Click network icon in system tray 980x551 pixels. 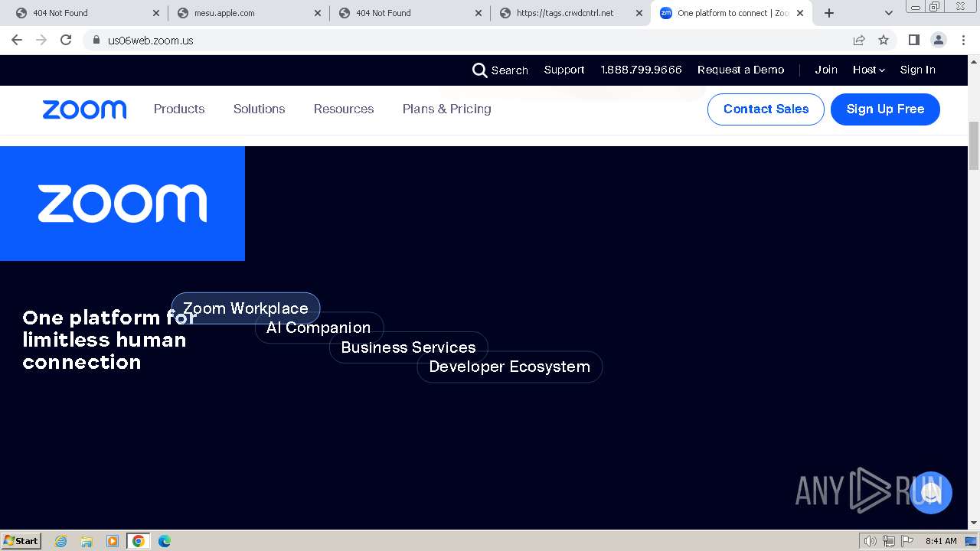[889, 541]
